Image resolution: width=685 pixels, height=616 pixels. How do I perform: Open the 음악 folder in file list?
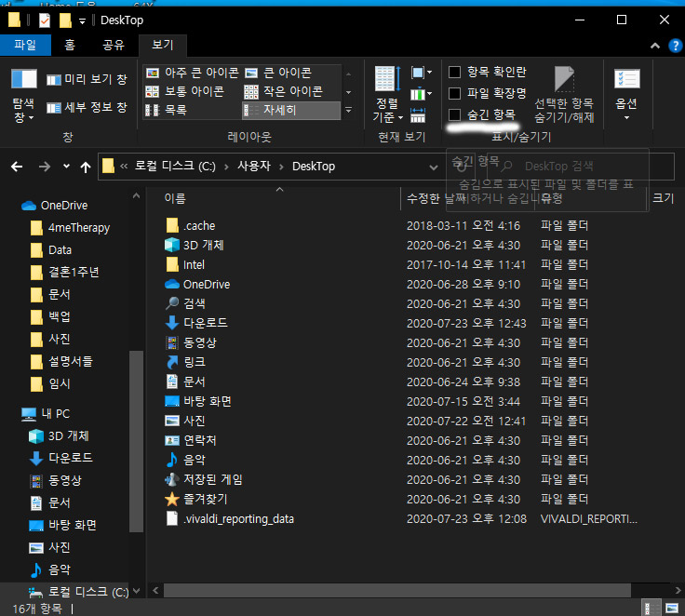coord(194,460)
